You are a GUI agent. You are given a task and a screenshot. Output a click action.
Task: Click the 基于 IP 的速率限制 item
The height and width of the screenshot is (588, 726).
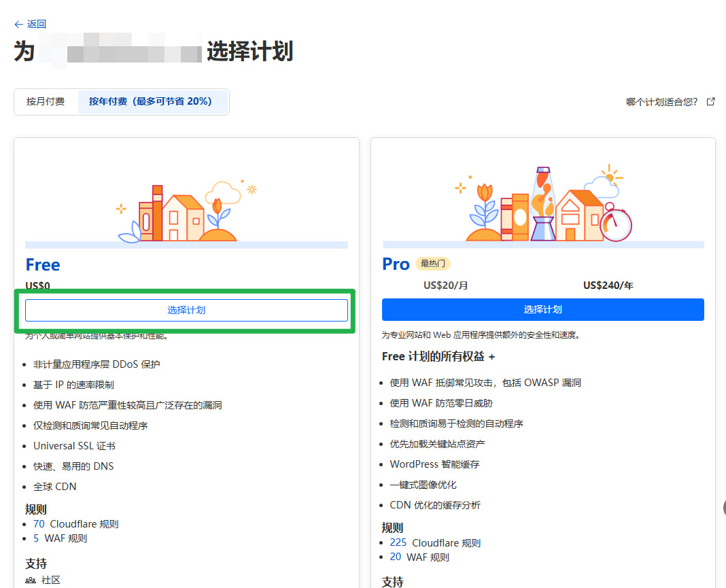(73, 385)
